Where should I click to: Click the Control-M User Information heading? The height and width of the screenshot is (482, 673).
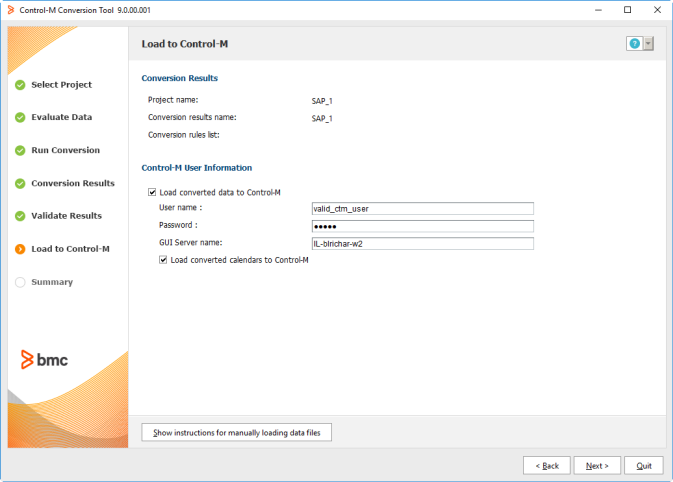[197, 168]
